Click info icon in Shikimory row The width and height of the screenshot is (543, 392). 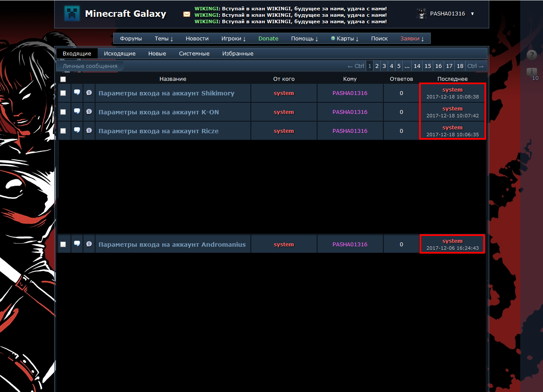point(89,92)
